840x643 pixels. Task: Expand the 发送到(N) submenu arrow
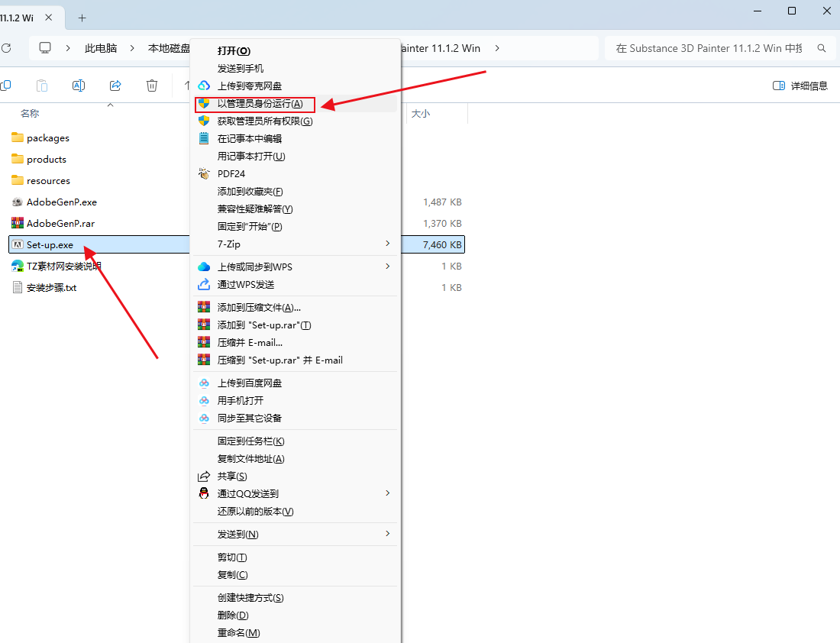click(387, 534)
